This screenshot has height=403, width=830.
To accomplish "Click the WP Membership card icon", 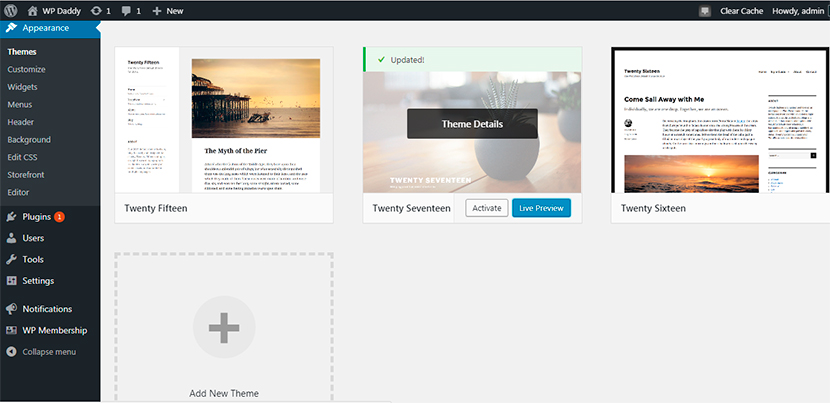I will (x=11, y=330).
